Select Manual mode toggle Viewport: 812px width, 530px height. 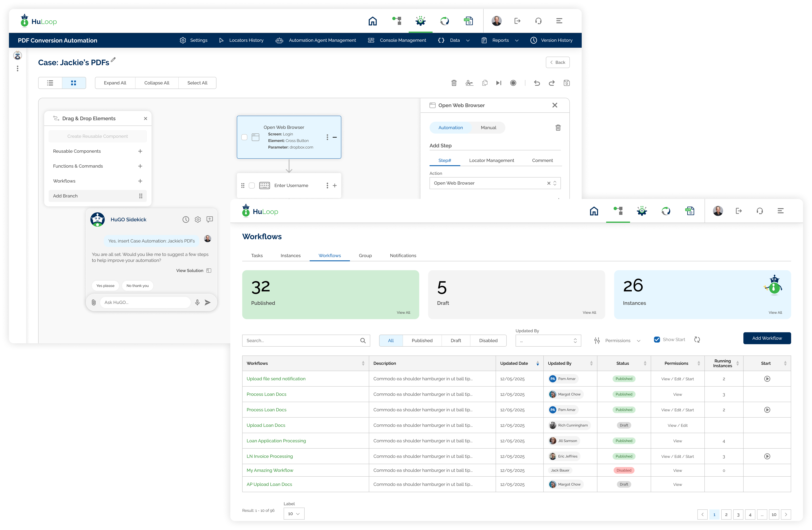489,128
